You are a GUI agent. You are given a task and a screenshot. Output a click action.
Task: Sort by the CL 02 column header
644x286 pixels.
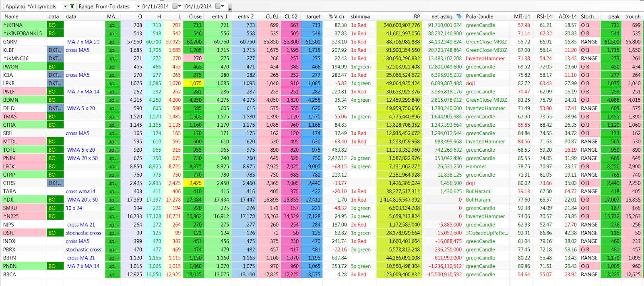[290, 16]
